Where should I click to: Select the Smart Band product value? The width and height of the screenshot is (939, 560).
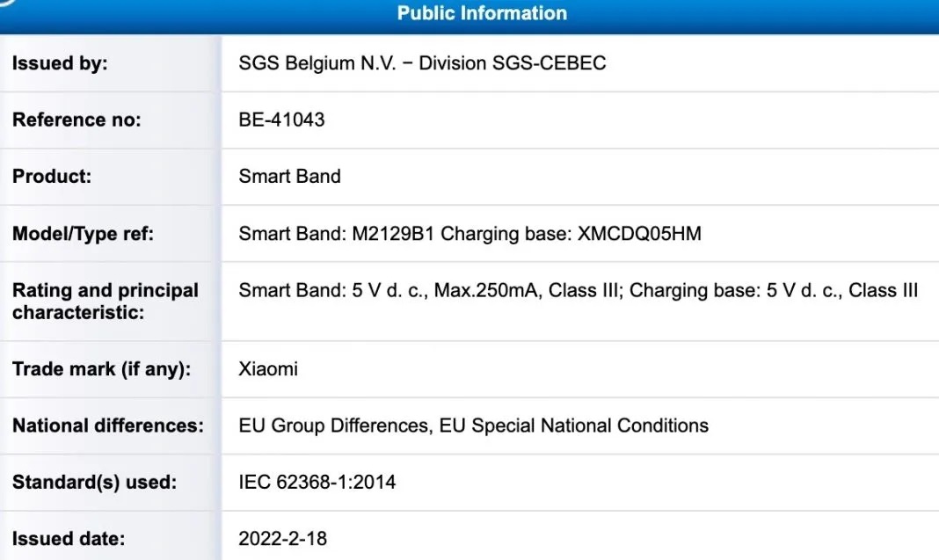point(289,177)
